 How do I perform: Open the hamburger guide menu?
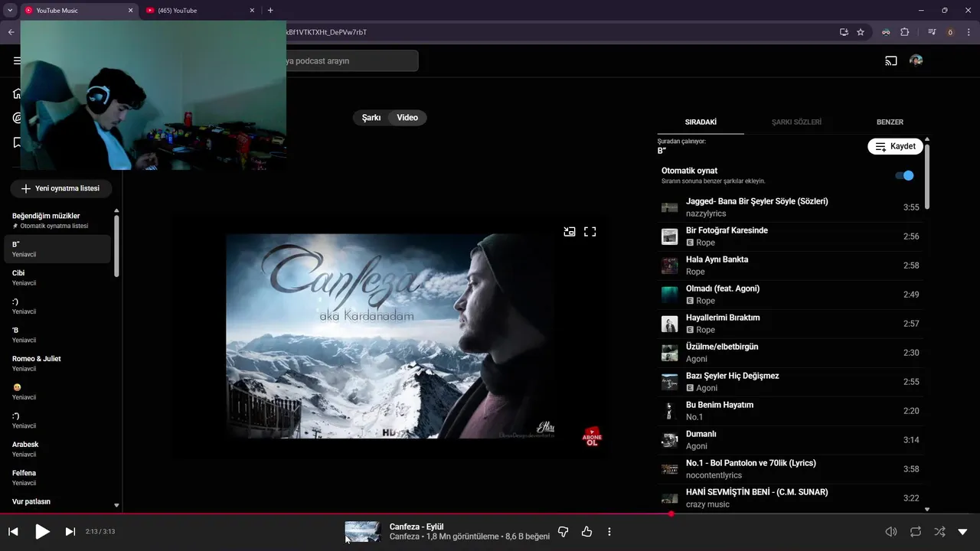pyautogui.click(x=17, y=60)
